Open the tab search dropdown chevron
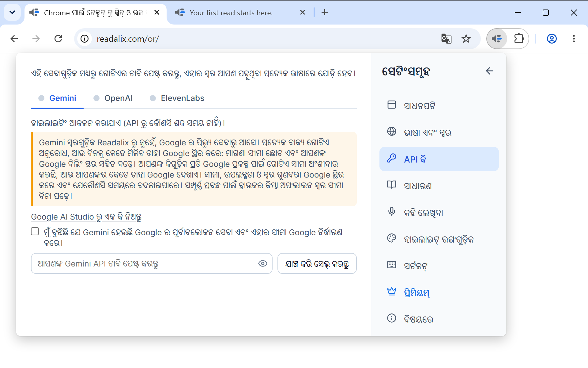The image size is (588, 368). [x=12, y=12]
